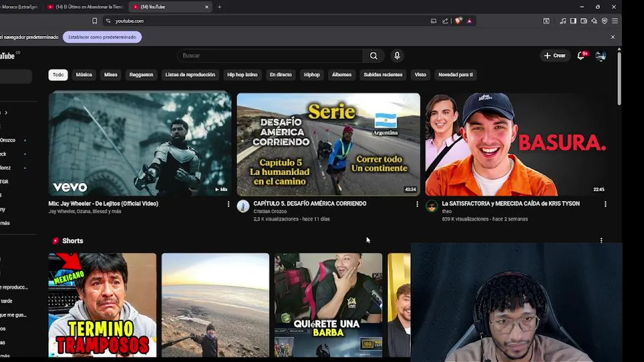Open theo channel avatar
The image size is (644, 362).
coord(432,206)
